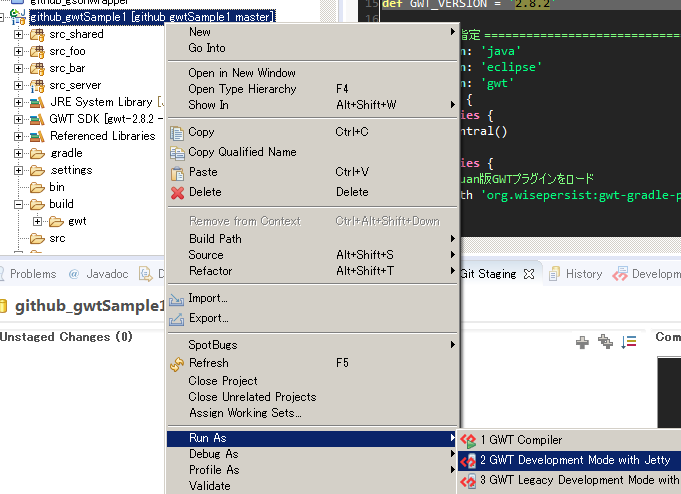Click the Unstaged Changes (0) header
Viewport: 681px width, 494px height.
click(66, 337)
